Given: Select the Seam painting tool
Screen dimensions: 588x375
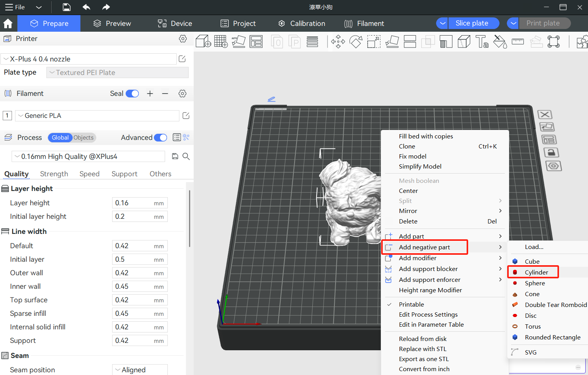Looking at the screenshot, I should pos(464,41).
